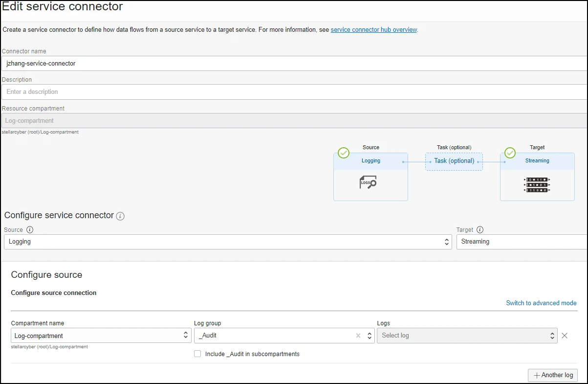Expand the Compartment name dropdown

[x=101, y=336]
